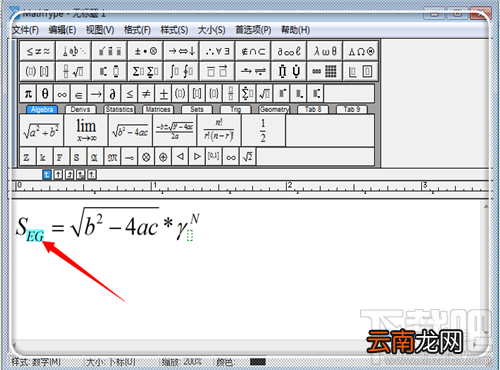This screenshot has height=370, width=500.
Task: Insert the √2 expression from small tab bar
Action: [248, 157]
